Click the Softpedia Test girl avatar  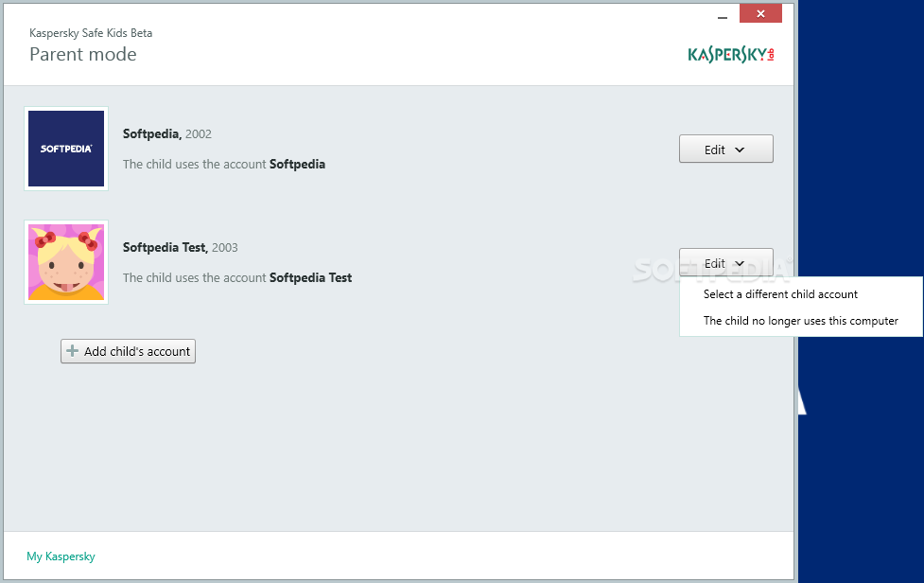(x=66, y=262)
